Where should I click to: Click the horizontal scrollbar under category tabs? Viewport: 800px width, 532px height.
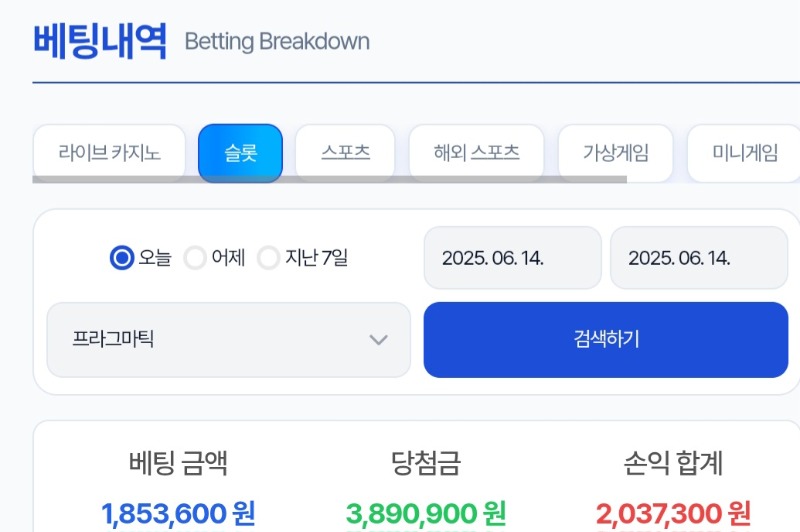pyautogui.click(x=330, y=179)
